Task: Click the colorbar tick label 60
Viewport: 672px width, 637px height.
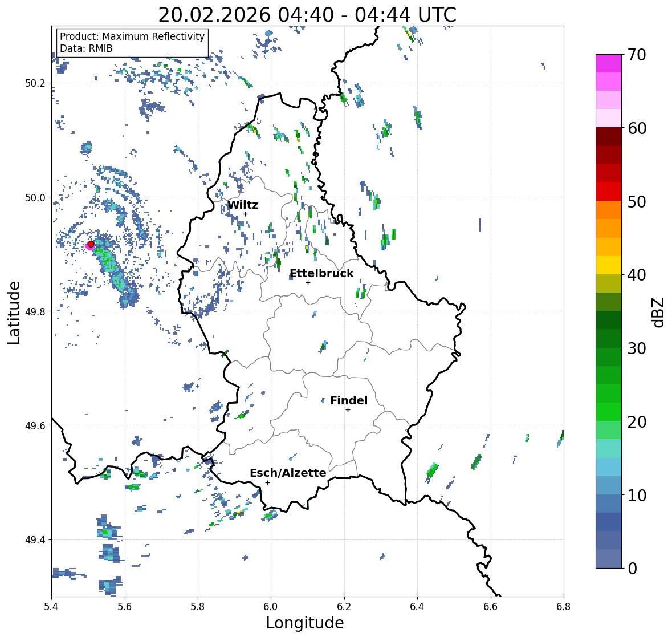Action: pos(637,128)
